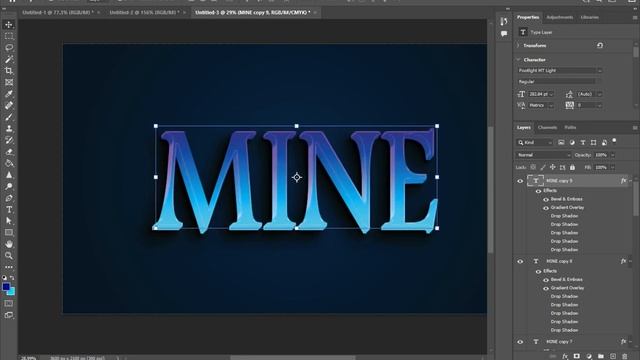The image size is (640, 360).
Task: Click the add layer style fx icon at the bottom of the panel
Action: 565,356
